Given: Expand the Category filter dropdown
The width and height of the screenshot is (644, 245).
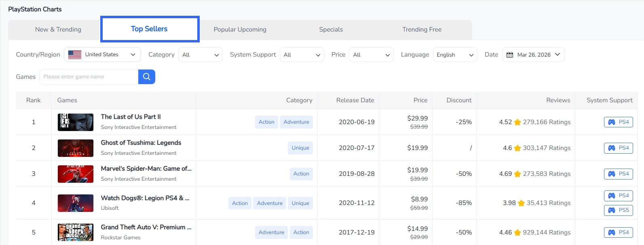Looking at the screenshot, I should tap(201, 55).
